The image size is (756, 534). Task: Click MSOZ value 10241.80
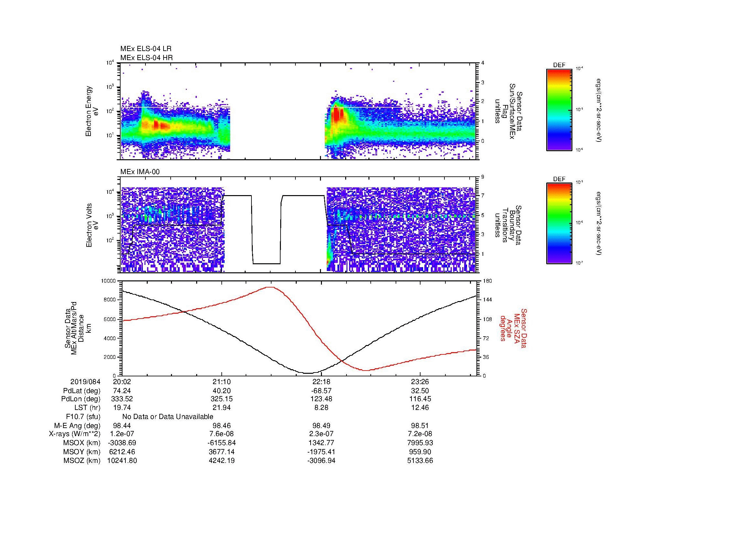coord(122,461)
